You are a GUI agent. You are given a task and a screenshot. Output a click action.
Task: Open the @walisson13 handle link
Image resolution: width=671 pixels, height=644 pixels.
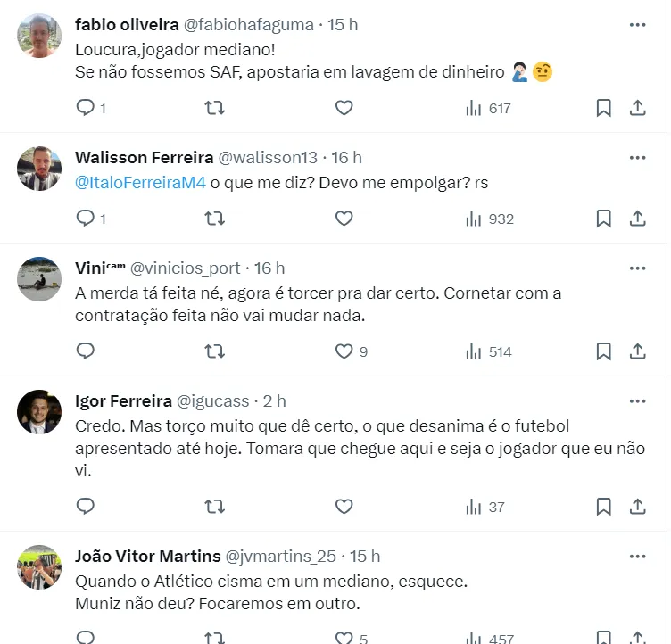click(x=268, y=158)
